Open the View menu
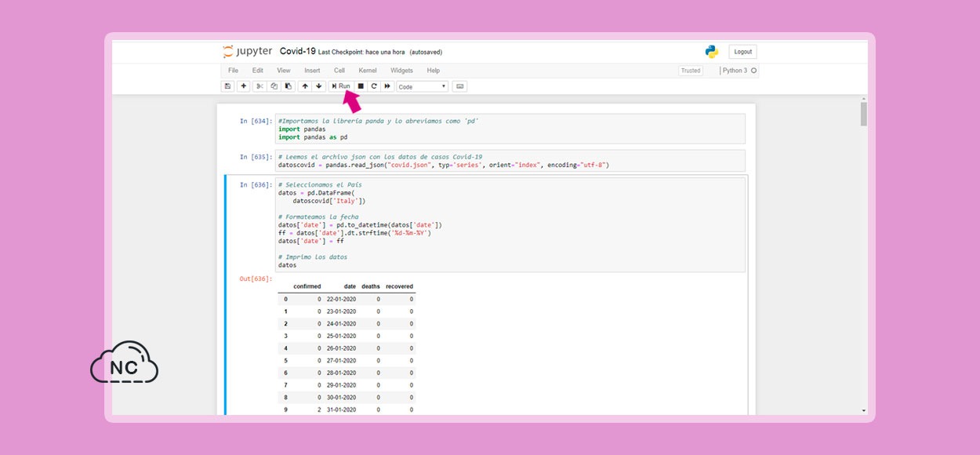 point(283,71)
